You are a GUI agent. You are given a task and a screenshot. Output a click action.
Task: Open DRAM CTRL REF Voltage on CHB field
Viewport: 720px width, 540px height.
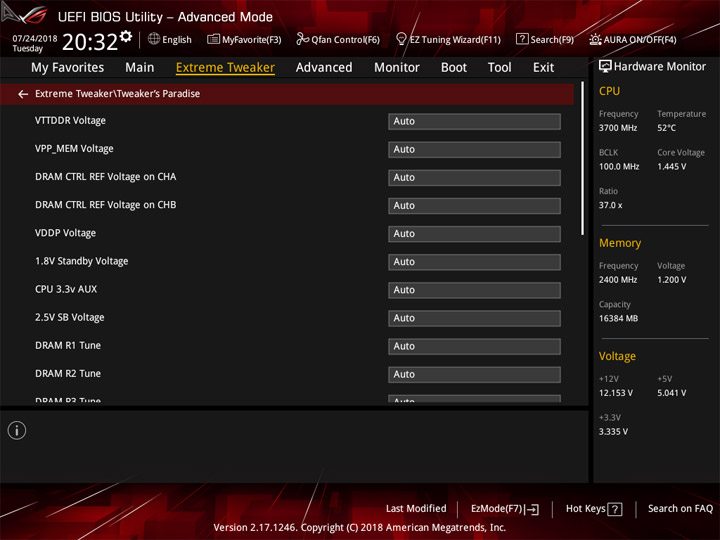pyautogui.click(x=474, y=206)
